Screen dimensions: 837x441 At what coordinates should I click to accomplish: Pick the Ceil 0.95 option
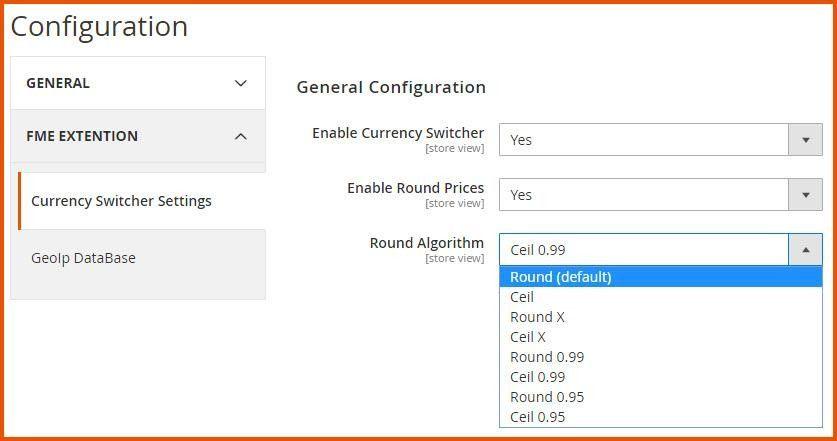pos(537,417)
